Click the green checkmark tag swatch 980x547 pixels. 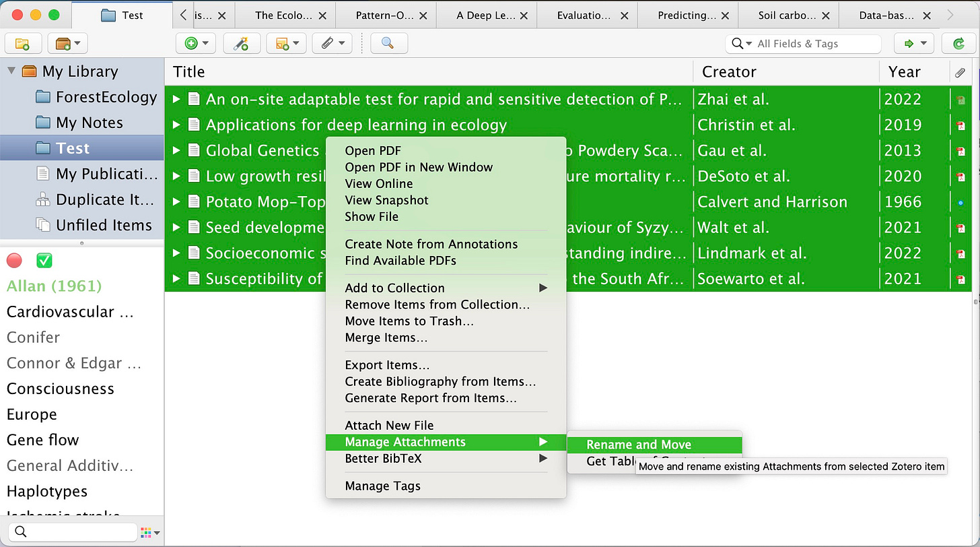pyautogui.click(x=44, y=260)
